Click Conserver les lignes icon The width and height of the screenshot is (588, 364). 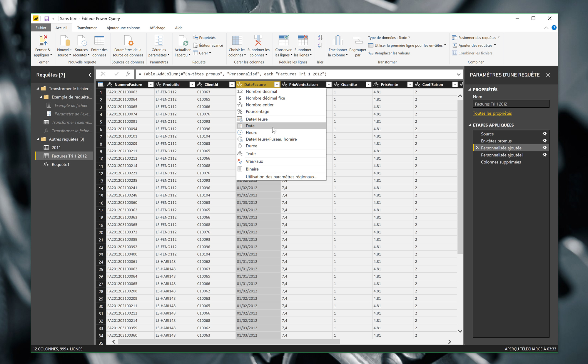point(283,40)
